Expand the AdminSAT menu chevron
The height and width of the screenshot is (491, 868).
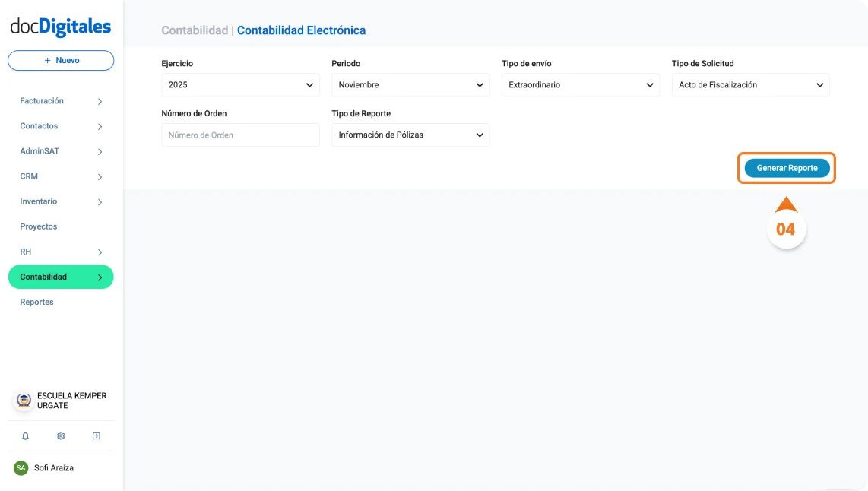coord(100,150)
